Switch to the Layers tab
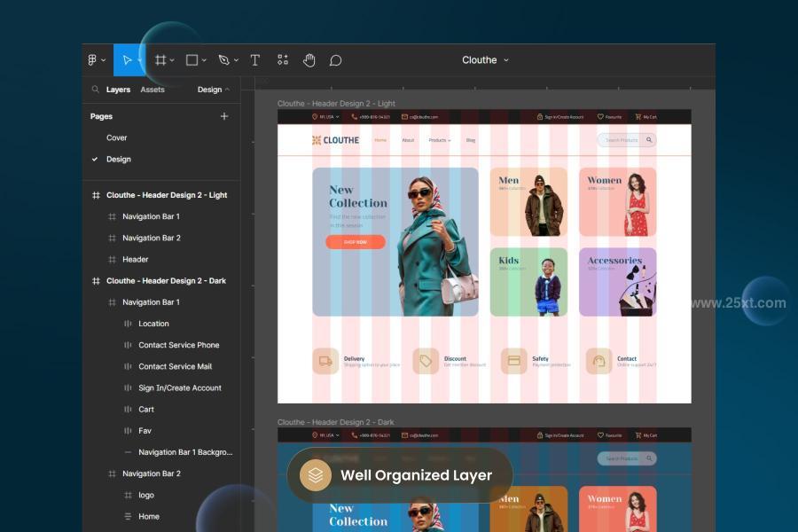The width and height of the screenshot is (798, 532). tap(118, 90)
